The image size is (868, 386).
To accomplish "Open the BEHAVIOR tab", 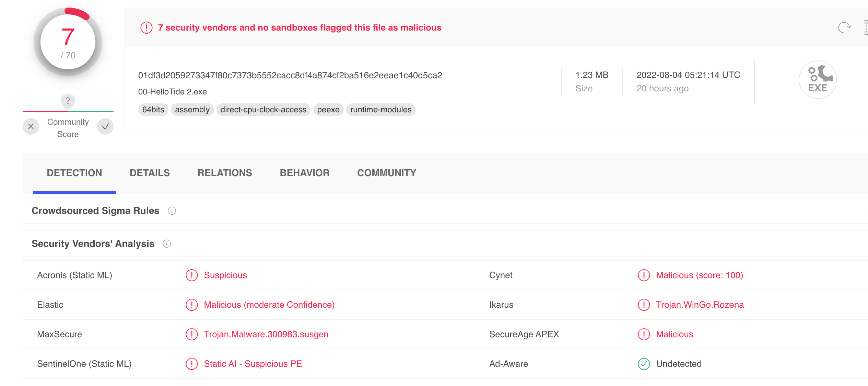I will pyautogui.click(x=304, y=173).
